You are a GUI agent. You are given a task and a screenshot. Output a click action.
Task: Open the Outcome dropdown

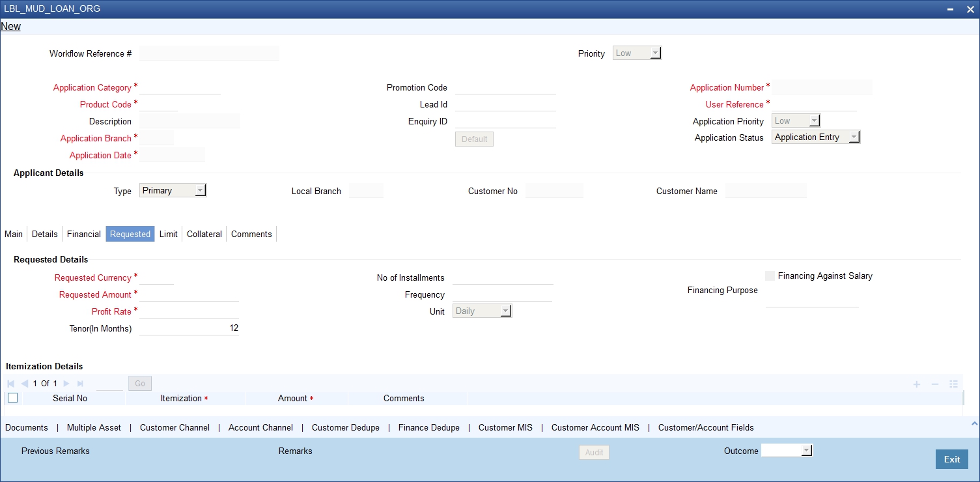(787, 451)
